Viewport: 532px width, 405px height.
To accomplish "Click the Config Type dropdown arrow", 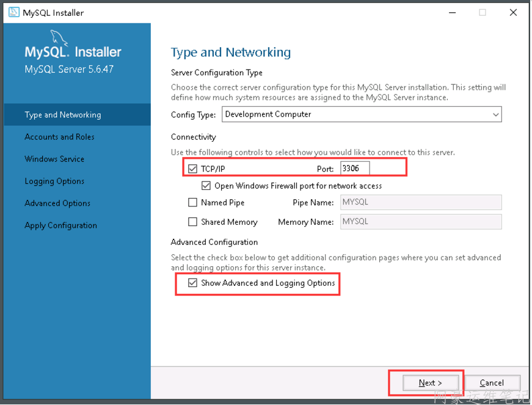I will [495, 114].
